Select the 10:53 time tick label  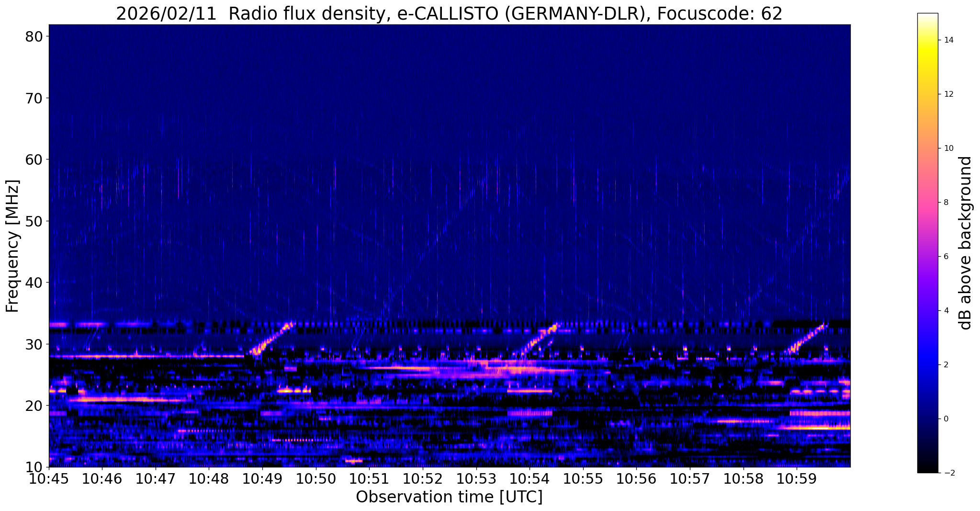[476, 478]
